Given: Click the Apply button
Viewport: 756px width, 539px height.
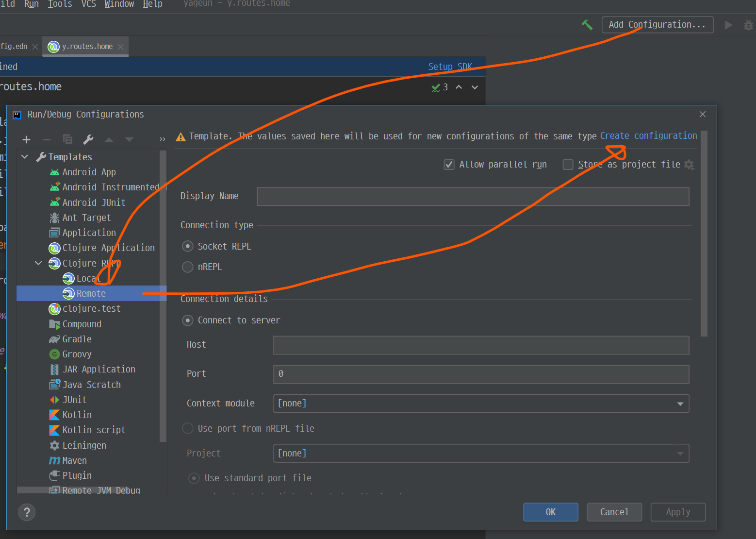Looking at the screenshot, I should pos(678,512).
